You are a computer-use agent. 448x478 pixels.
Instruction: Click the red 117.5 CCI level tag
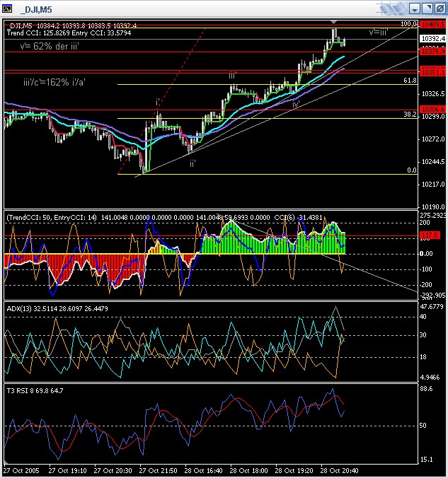430,235
